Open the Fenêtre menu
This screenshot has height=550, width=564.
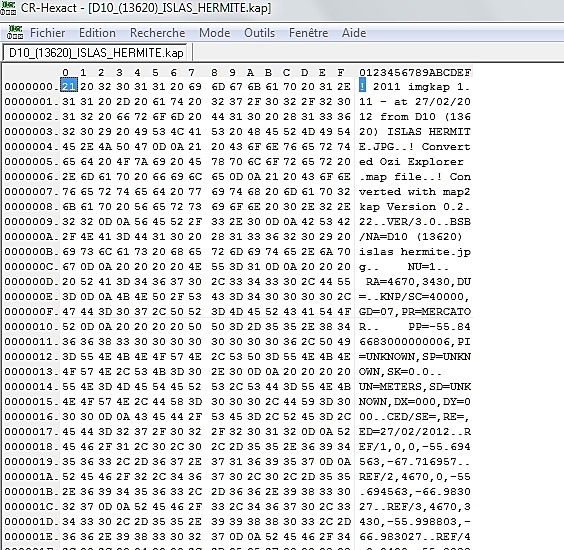[309, 33]
